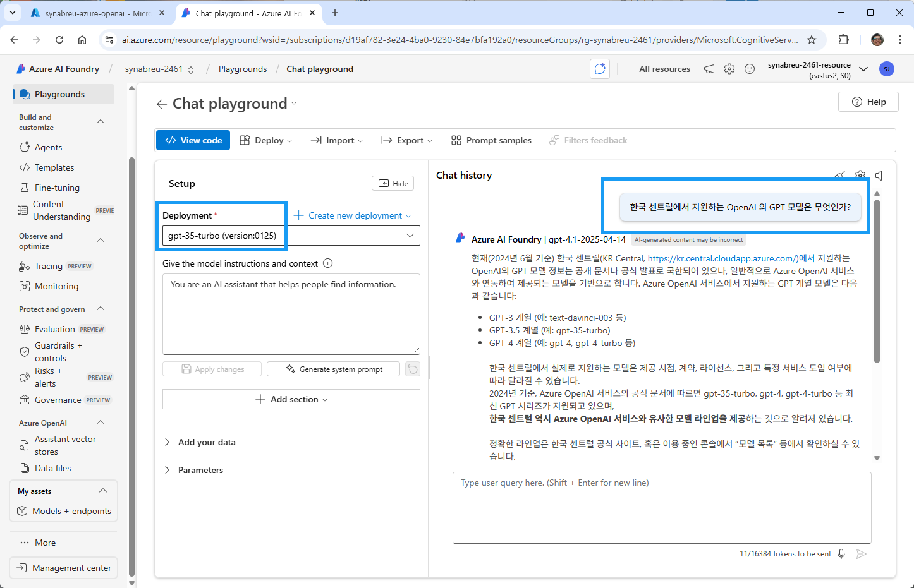Open Content Understanding preview
This screenshot has height=588, width=914.
(66, 210)
